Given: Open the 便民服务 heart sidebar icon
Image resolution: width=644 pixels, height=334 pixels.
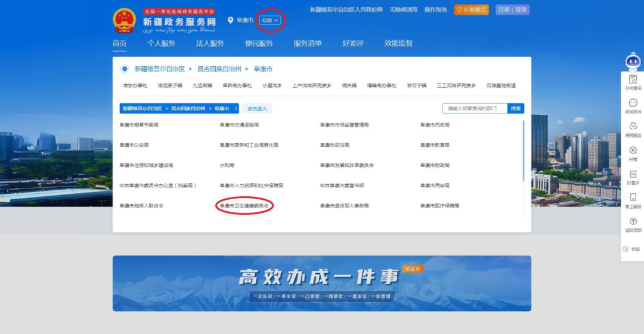Looking at the screenshot, I should coord(633,129).
